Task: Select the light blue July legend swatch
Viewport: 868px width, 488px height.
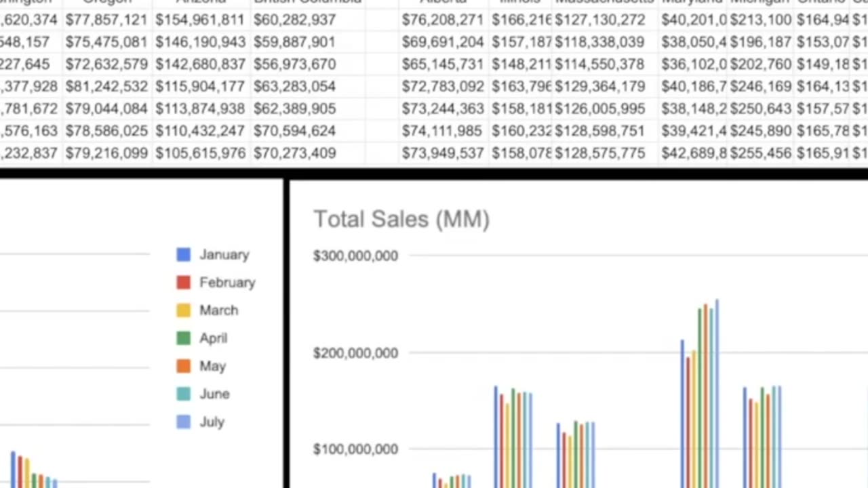Action: pyautogui.click(x=184, y=422)
